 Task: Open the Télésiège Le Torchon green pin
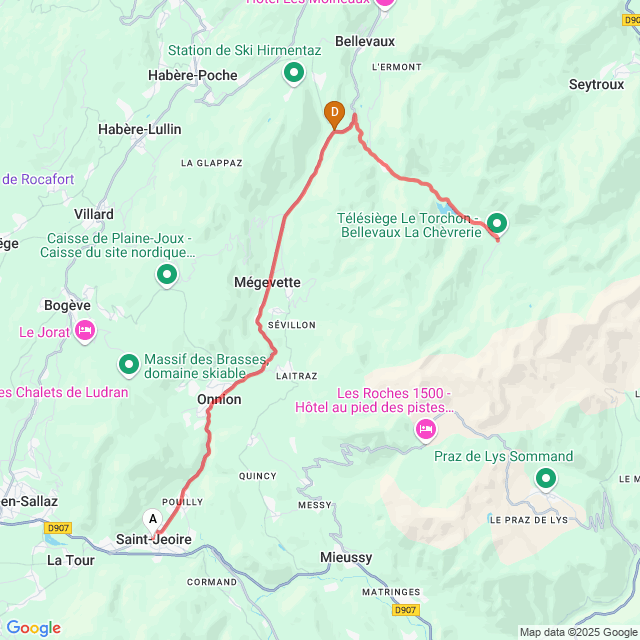[x=497, y=224]
